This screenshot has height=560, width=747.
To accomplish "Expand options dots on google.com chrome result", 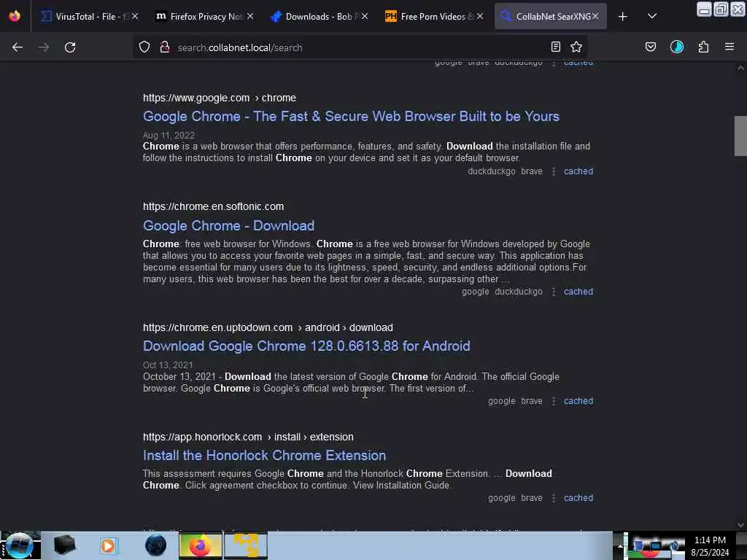I will pyautogui.click(x=554, y=171).
